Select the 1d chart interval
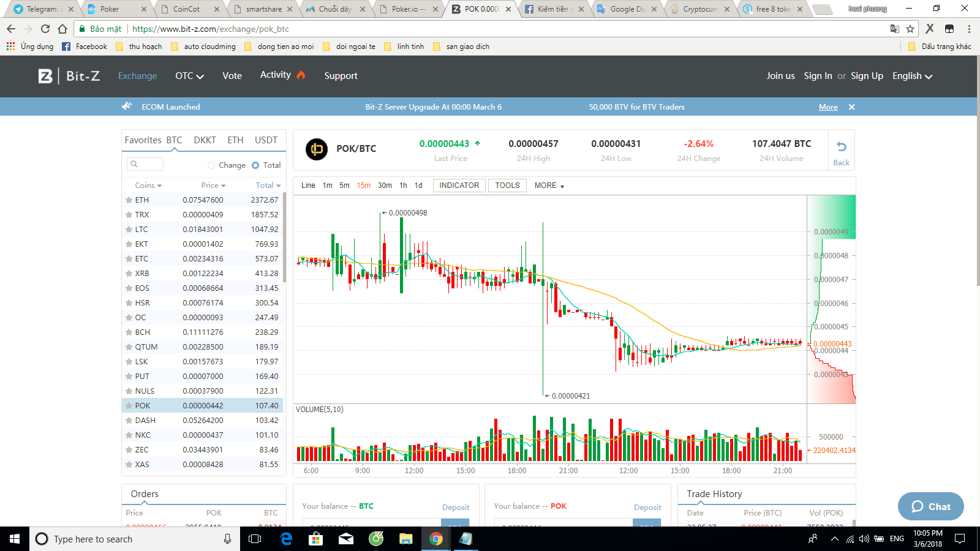980x551 pixels. 418,186
